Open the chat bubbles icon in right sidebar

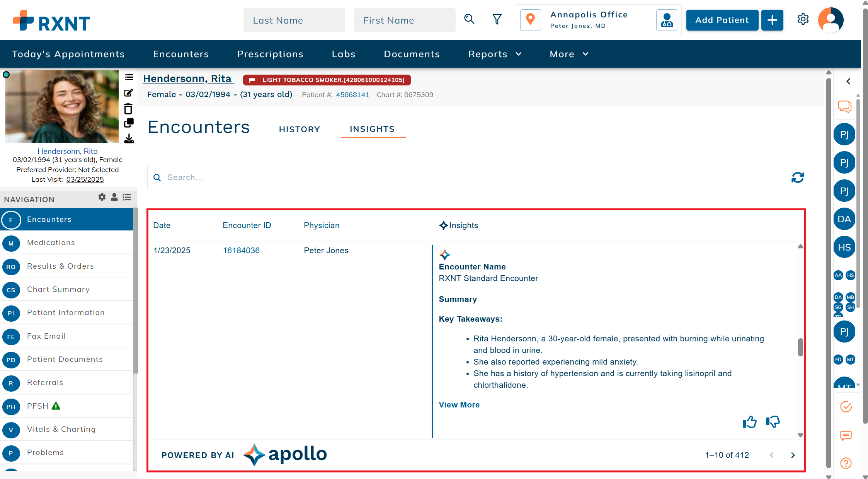pos(845,107)
